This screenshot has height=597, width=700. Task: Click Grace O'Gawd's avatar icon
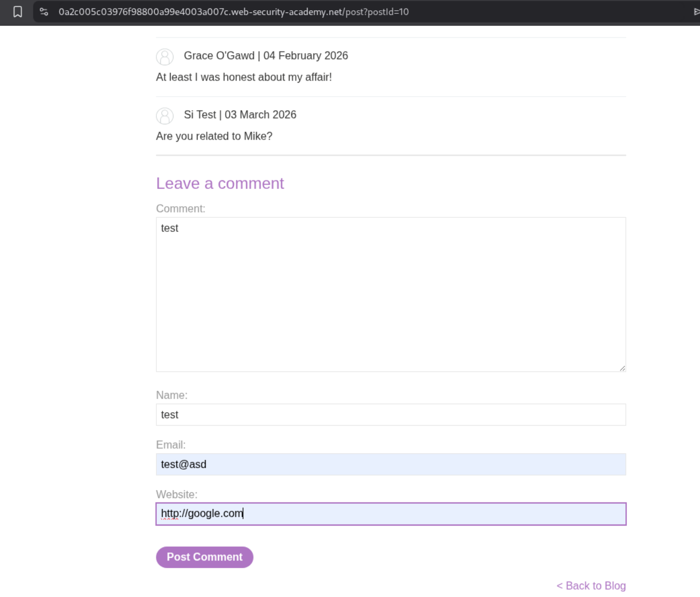[165, 57]
